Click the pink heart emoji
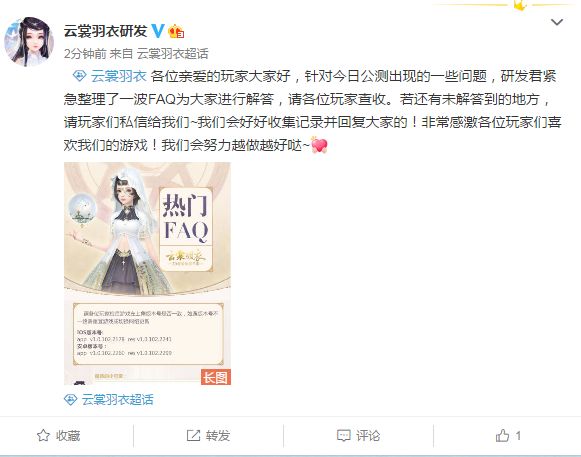The height and width of the screenshot is (457, 581). point(319,145)
